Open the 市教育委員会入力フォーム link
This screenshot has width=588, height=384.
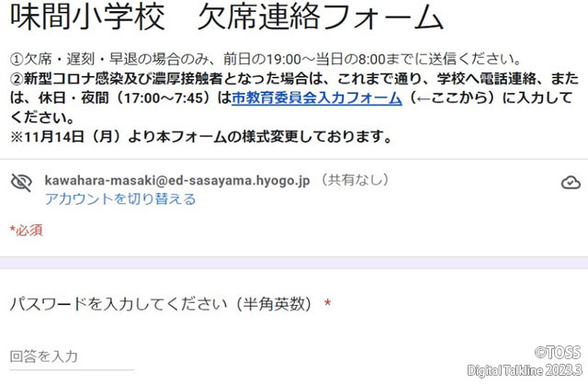(317, 98)
